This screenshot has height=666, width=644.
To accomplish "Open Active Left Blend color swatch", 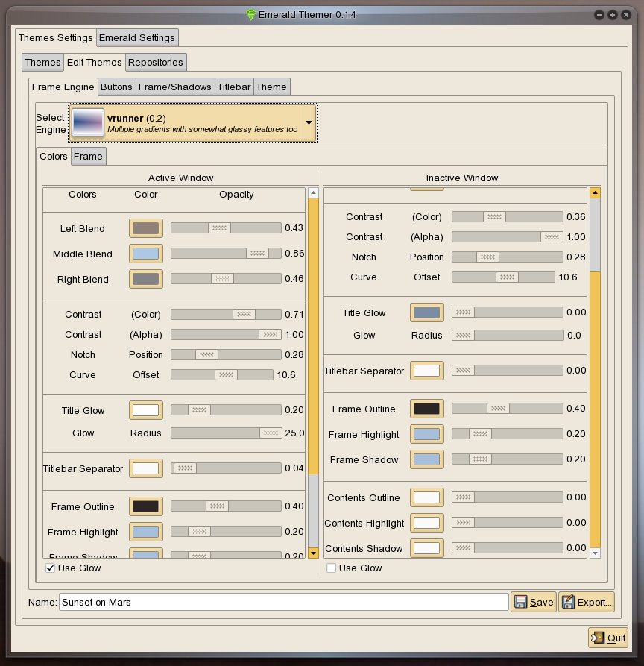I will [x=146, y=228].
